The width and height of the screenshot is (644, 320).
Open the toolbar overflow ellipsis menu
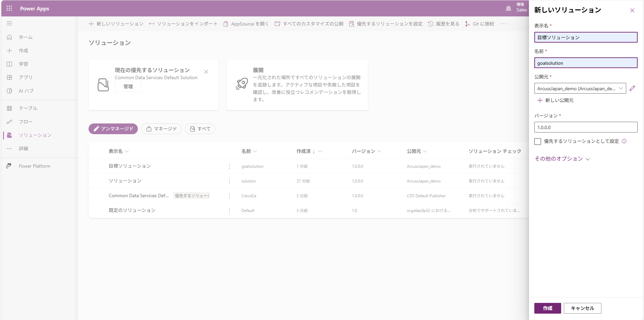pos(503,24)
